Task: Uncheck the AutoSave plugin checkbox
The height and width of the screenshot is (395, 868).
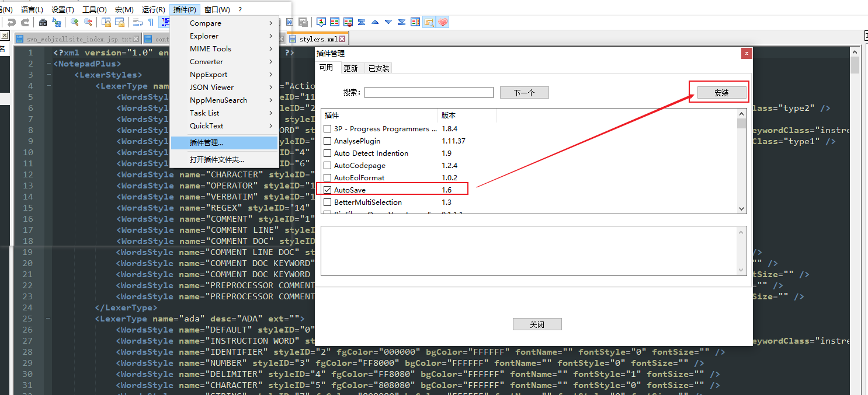Action: (328, 189)
